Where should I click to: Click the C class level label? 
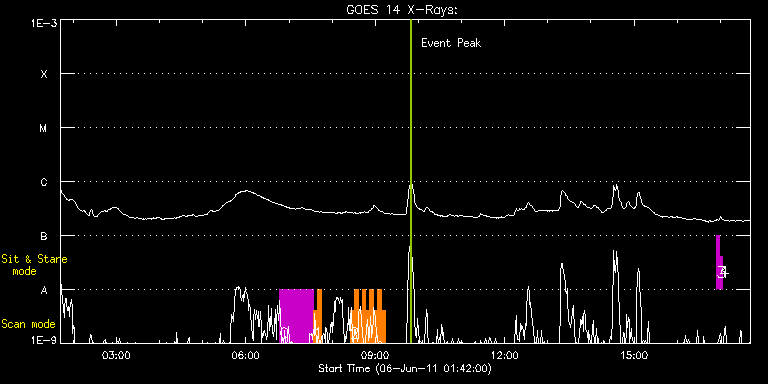44,182
